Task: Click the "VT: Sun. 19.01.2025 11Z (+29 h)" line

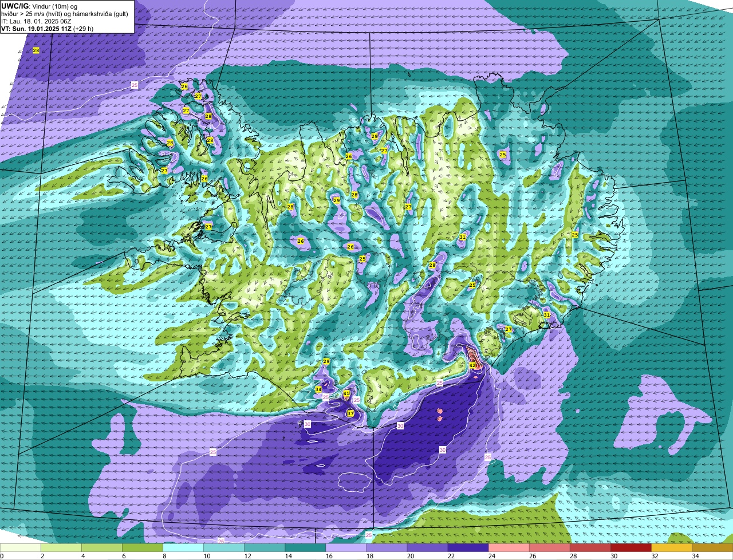Action: click(x=47, y=28)
